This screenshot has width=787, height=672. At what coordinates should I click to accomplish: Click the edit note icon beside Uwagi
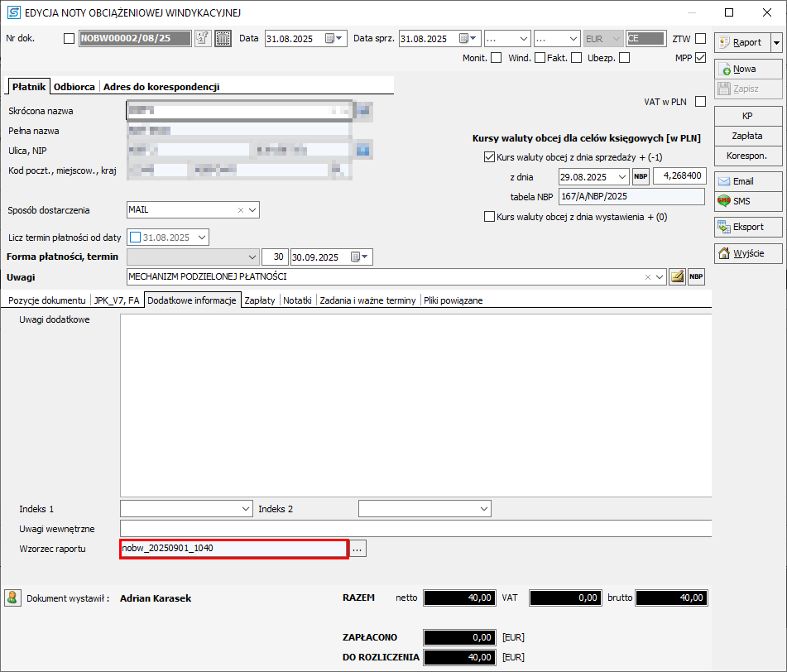click(677, 277)
